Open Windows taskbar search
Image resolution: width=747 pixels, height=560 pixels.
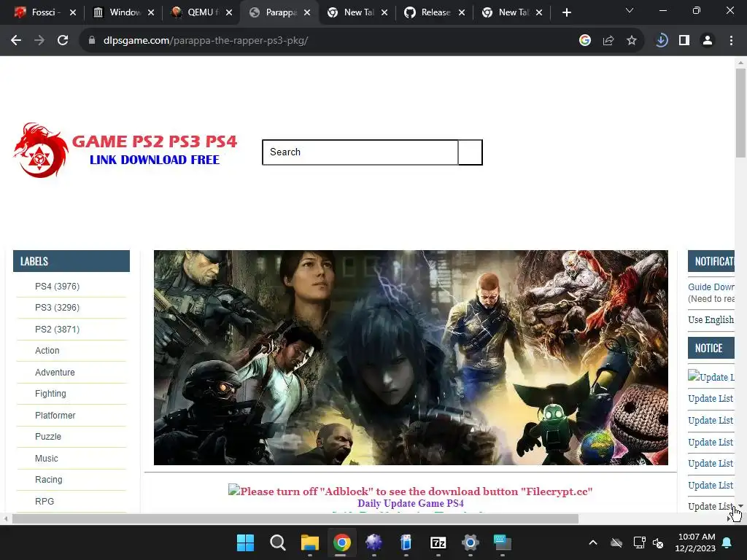pyautogui.click(x=278, y=542)
